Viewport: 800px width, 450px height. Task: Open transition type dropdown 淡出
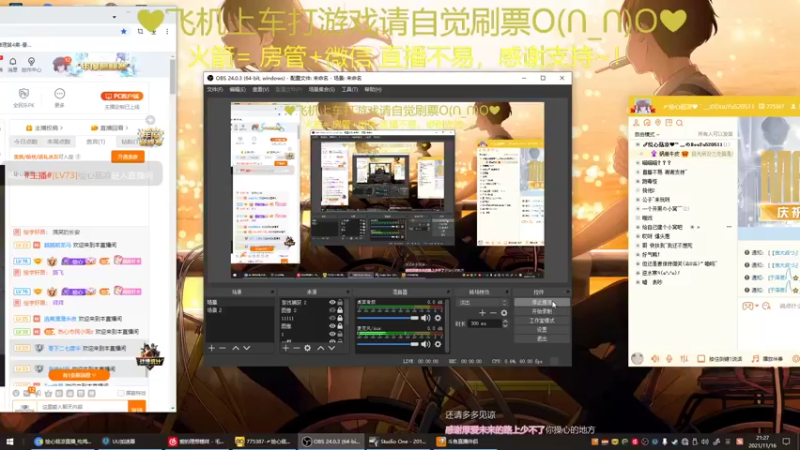482,303
